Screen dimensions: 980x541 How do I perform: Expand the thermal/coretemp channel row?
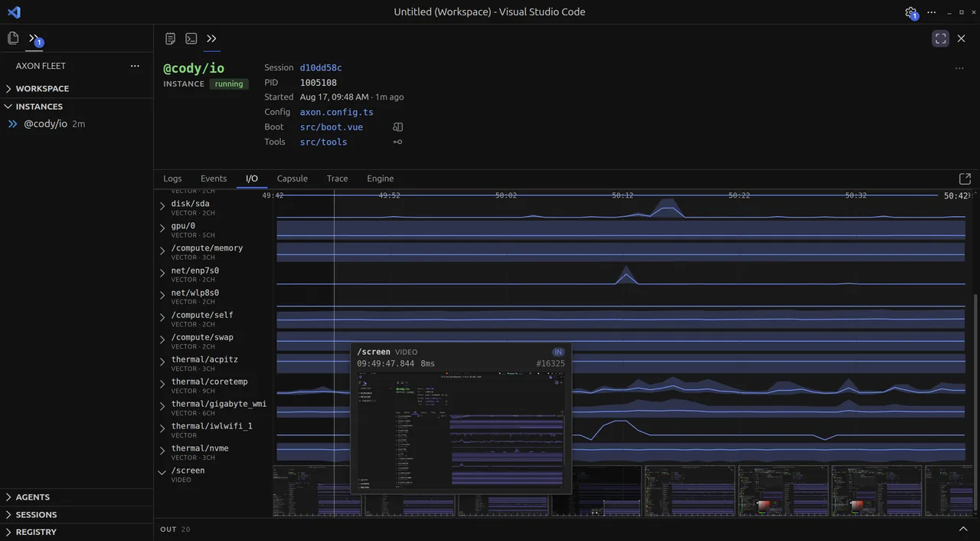coord(162,384)
